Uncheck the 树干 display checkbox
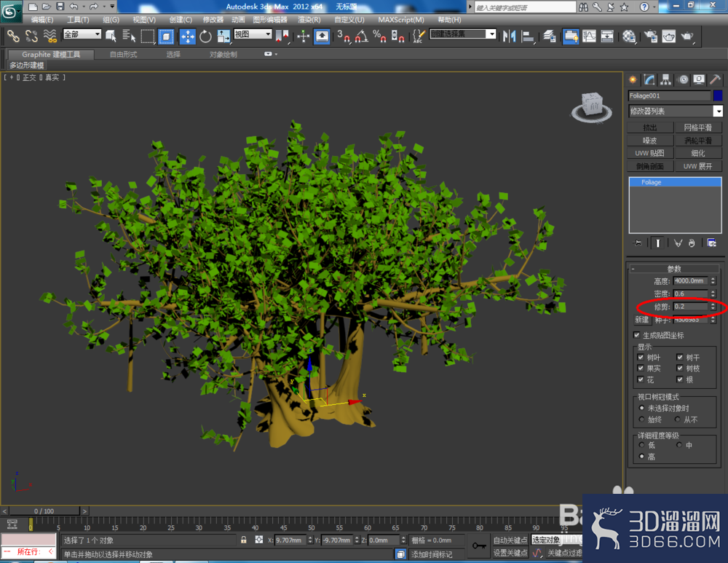 (x=680, y=357)
